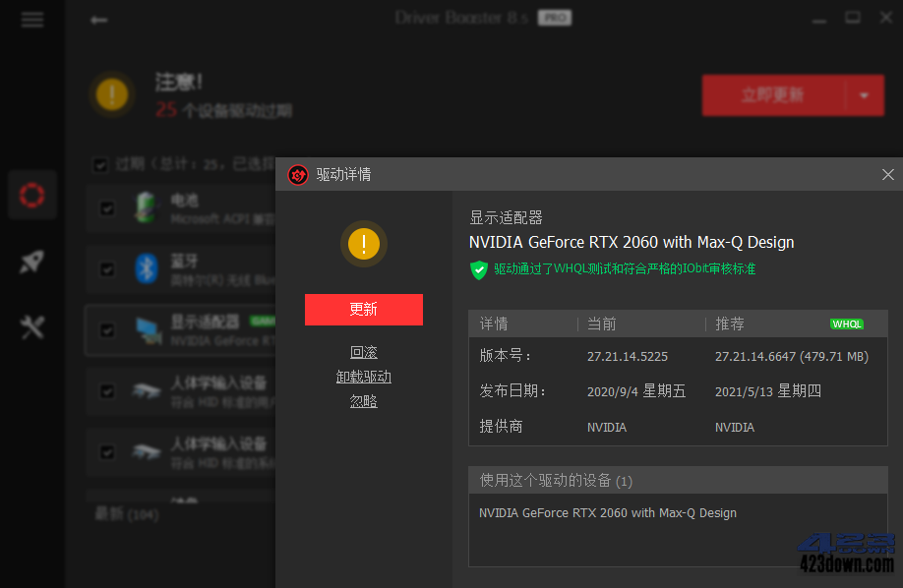Click the 回滚 link
903x588 pixels.
click(364, 352)
